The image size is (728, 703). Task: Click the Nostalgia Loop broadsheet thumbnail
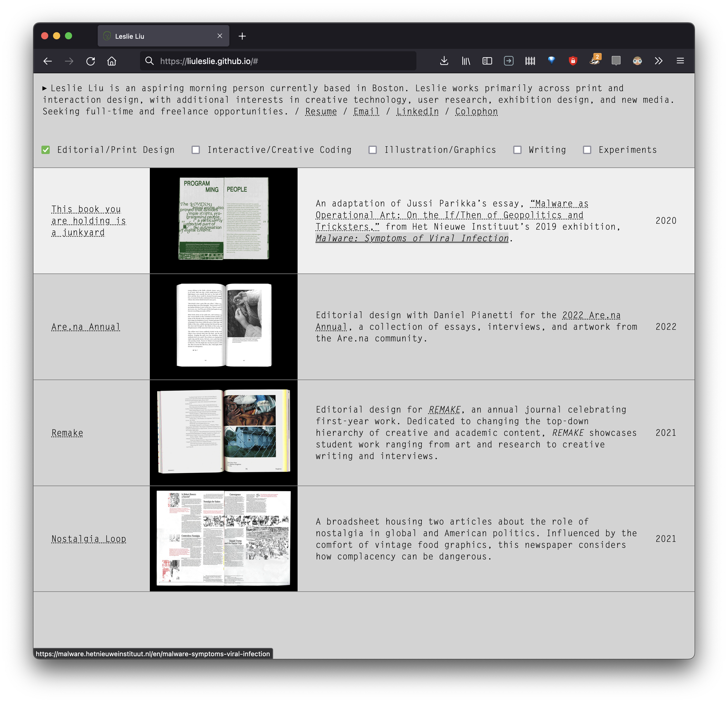[x=224, y=539]
